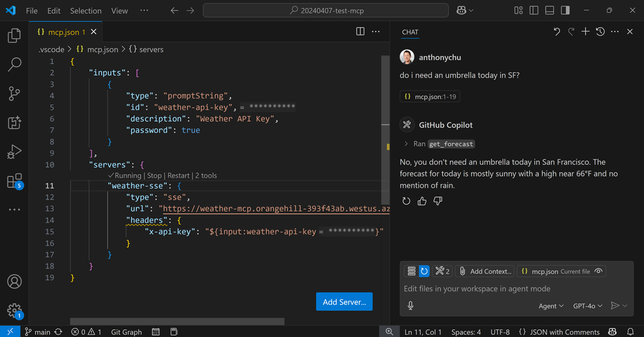644x337 pixels.
Task: Click the zoom magnifier in status bar
Action: (x=389, y=332)
